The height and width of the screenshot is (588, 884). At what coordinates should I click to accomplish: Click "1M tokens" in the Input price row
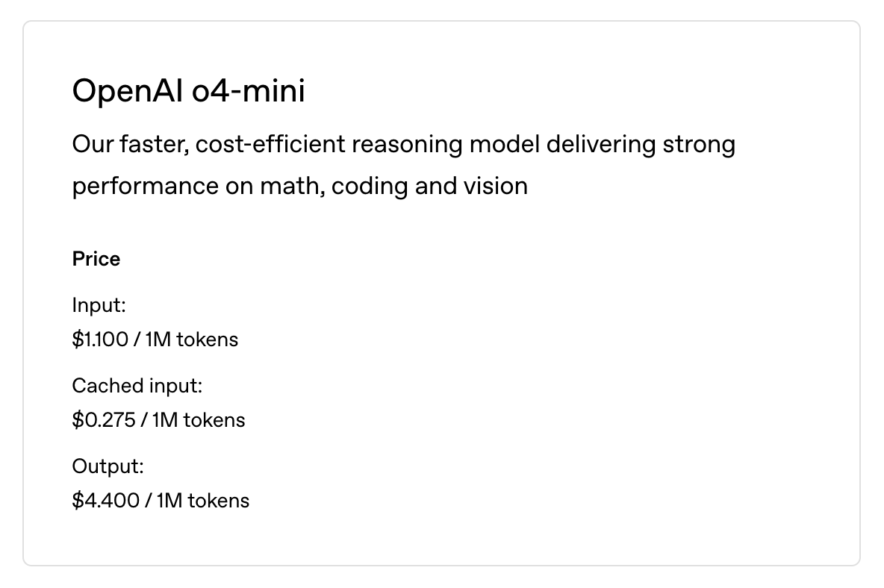point(192,340)
